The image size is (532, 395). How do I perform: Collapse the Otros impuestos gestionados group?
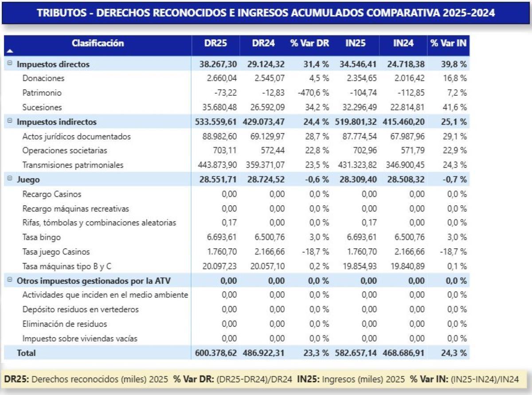point(10,281)
